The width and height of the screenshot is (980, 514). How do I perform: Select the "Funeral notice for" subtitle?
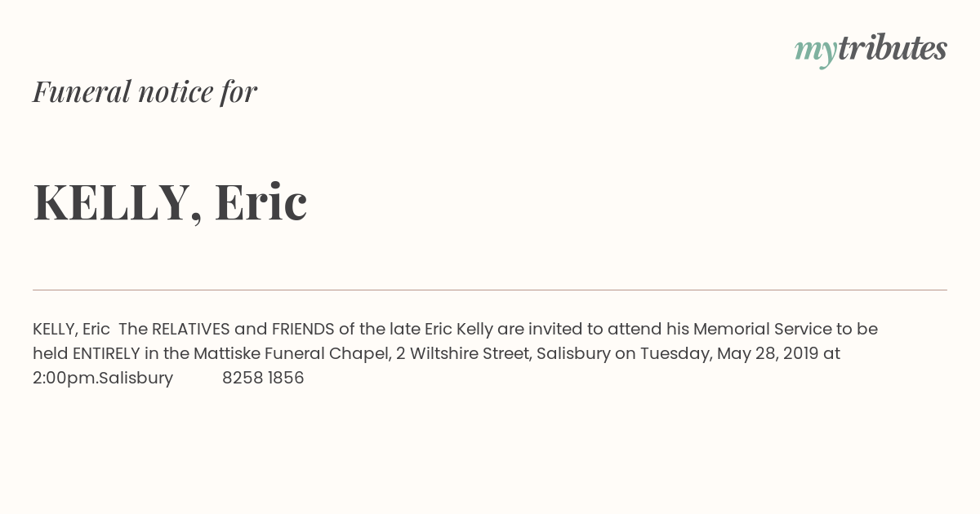(145, 91)
